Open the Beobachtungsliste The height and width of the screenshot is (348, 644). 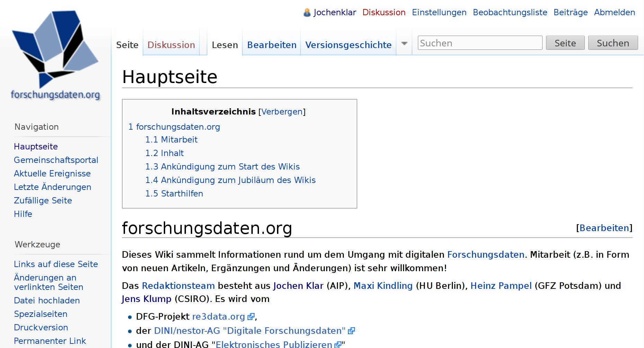click(510, 12)
